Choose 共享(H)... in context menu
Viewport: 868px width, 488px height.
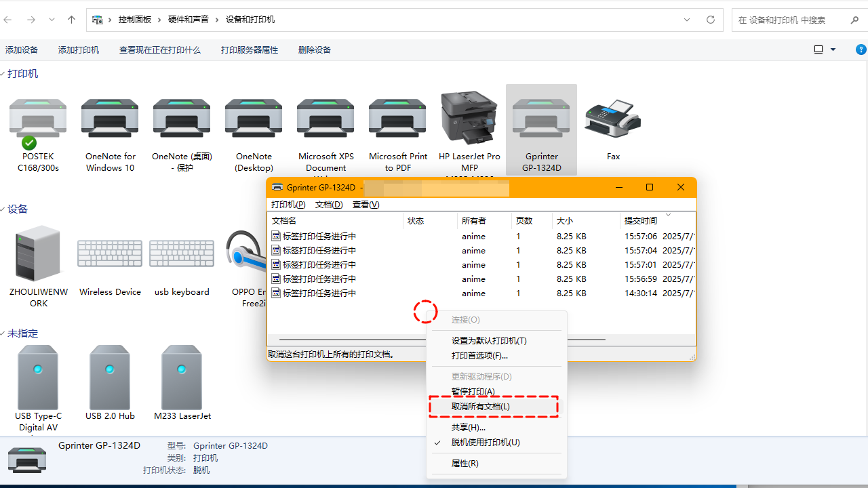pyautogui.click(x=469, y=428)
